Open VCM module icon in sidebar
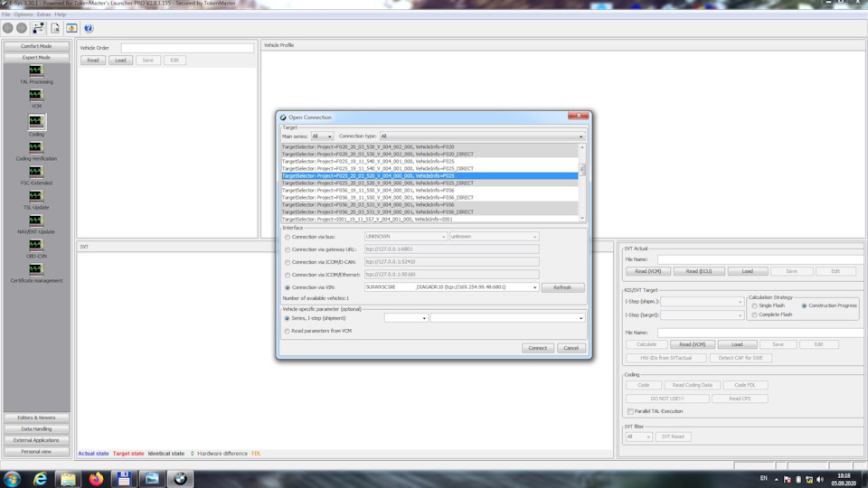The width and height of the screenshot is (868, 488). (x=36, y=95)
